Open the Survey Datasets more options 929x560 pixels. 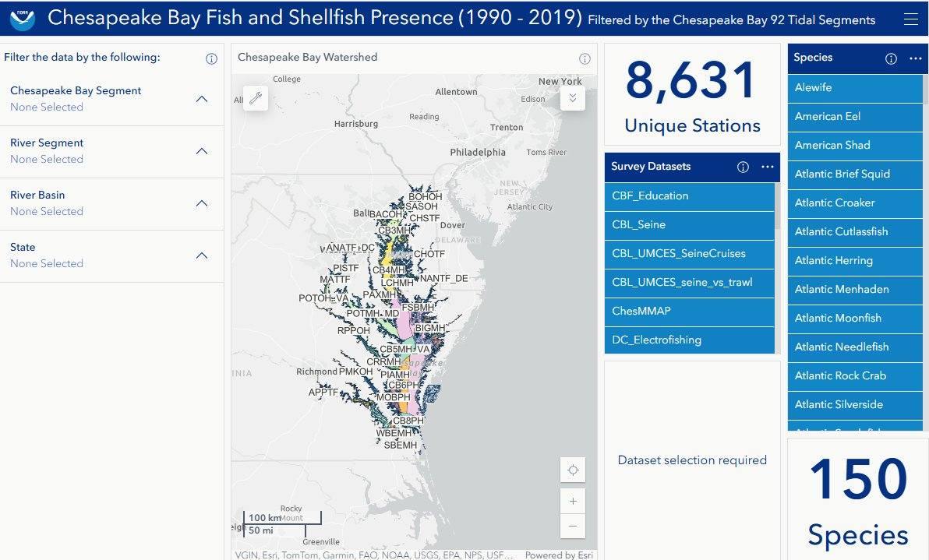point(767,167)
